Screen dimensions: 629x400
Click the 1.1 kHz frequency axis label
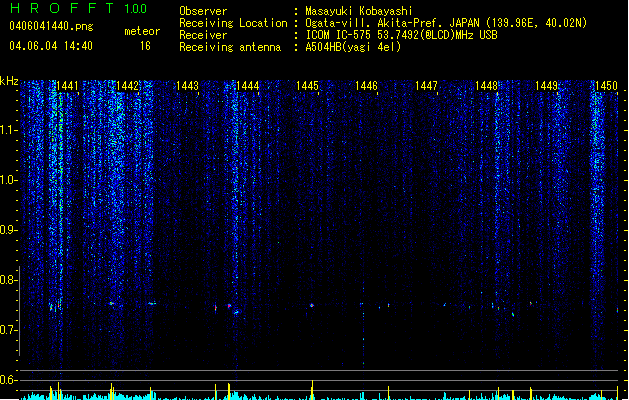point(9,130)
